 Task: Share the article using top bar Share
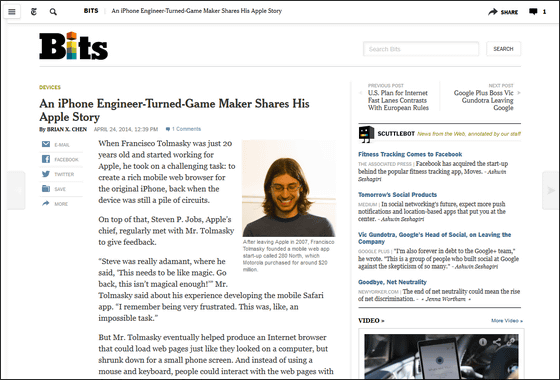click(503, 12)
